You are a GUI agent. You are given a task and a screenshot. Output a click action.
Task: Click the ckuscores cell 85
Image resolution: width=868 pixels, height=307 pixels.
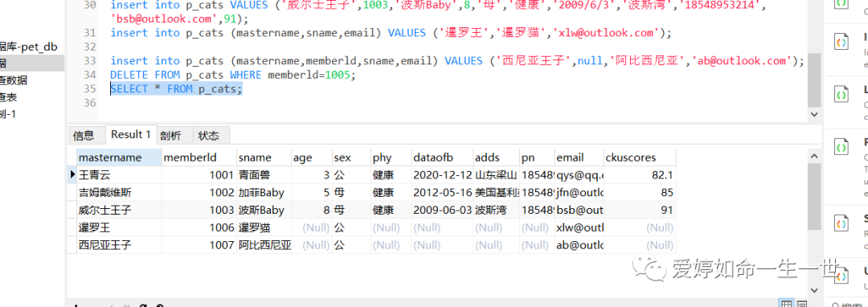tap(640, 193)
